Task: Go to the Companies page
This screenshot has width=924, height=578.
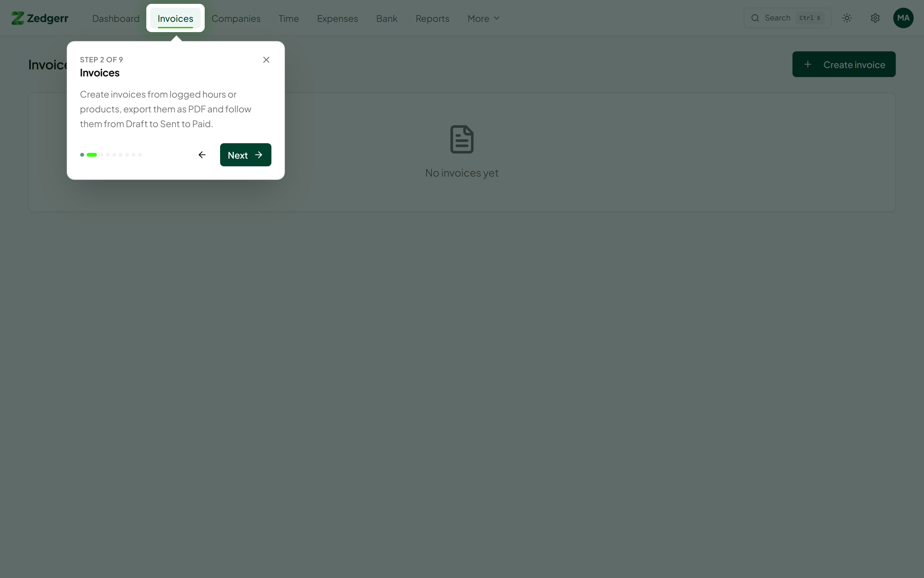Action: click(x=236, y=18)
